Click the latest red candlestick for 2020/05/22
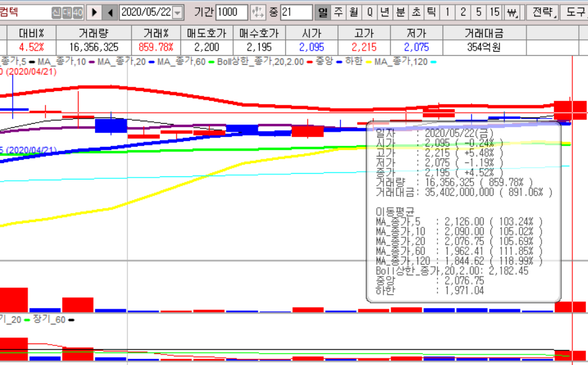 [570, 111]
